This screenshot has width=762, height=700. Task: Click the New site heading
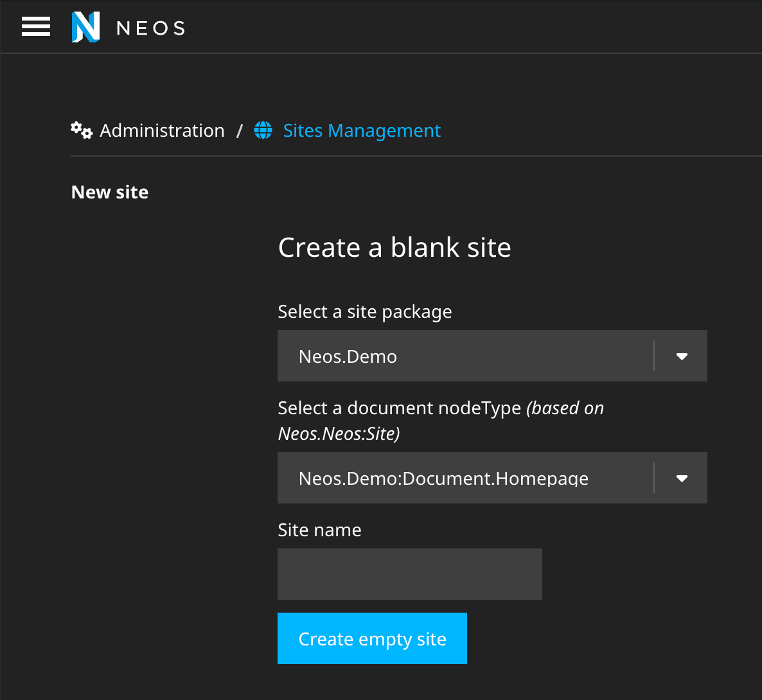[x=110, y=193]
